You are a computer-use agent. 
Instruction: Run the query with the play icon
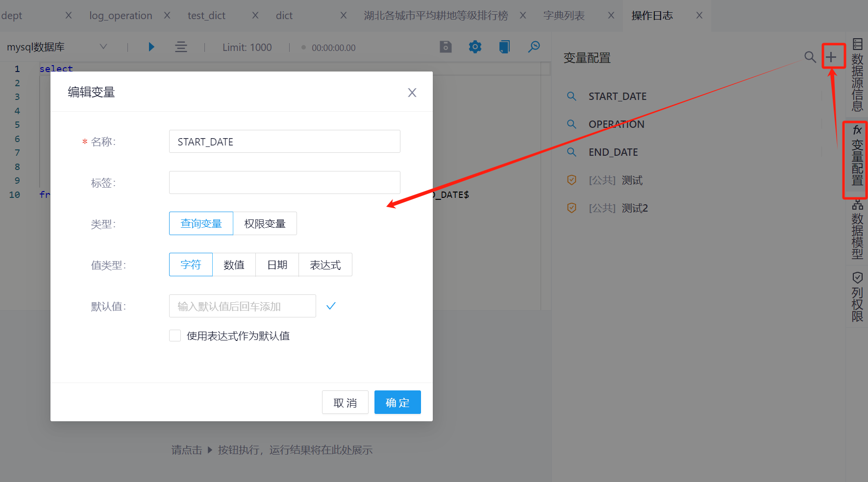(x=151, y=47)
